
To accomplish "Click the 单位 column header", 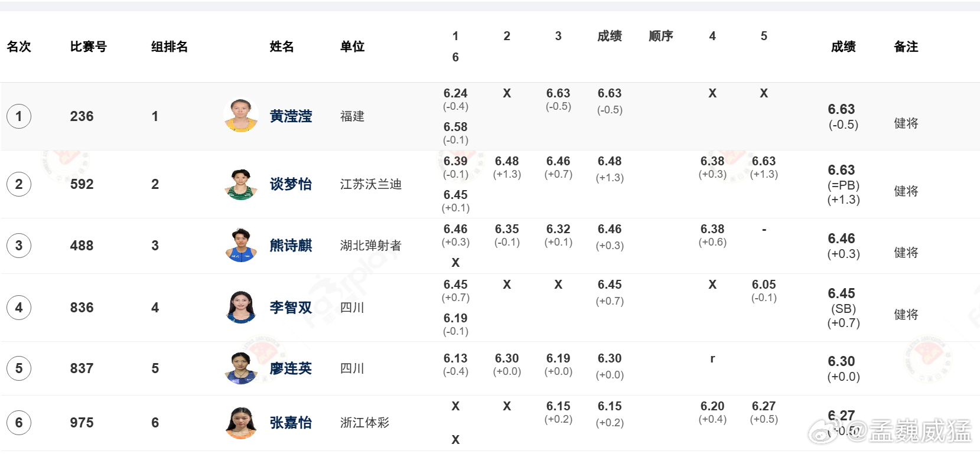I will [x=353, y=47].
